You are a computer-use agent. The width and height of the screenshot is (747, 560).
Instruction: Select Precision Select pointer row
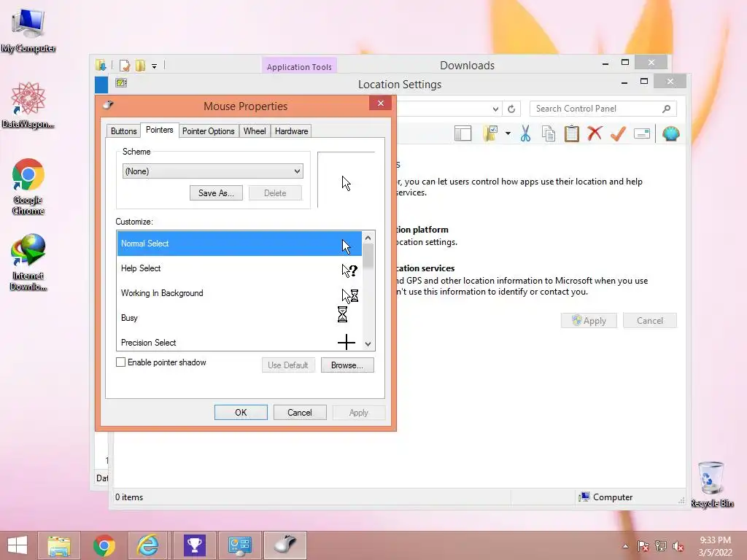(x=239, y=342)
